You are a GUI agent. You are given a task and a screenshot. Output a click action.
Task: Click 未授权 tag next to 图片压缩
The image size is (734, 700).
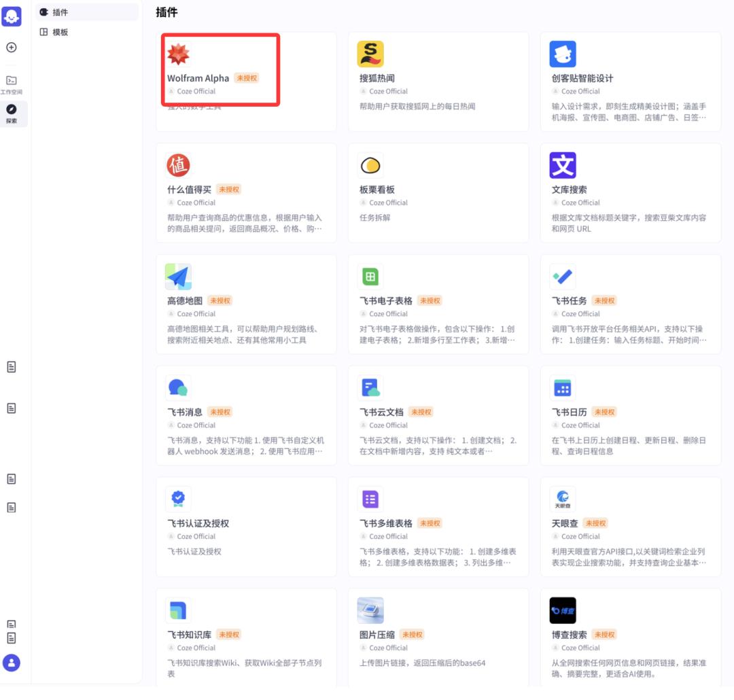pyautogui.click(x=413, y=635)
